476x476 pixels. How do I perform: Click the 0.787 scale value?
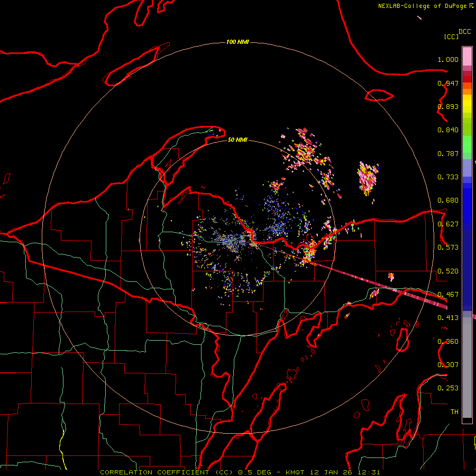(x=448, y=153)
